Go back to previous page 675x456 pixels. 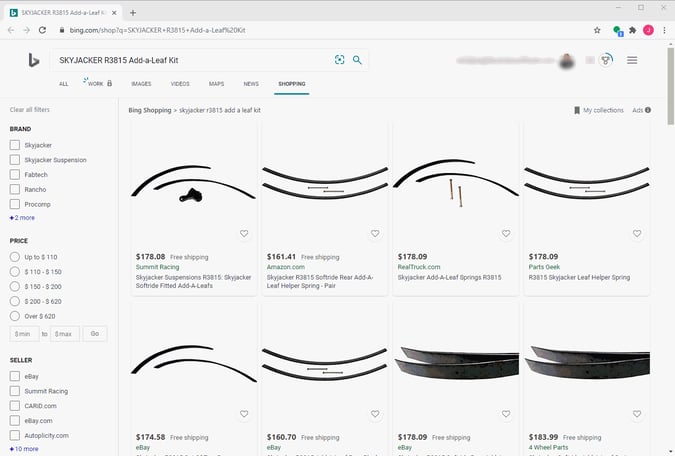point(11,30)
